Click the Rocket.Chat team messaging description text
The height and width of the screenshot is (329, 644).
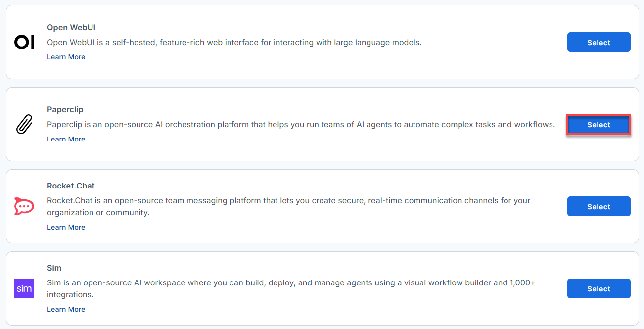coord(289,207)
